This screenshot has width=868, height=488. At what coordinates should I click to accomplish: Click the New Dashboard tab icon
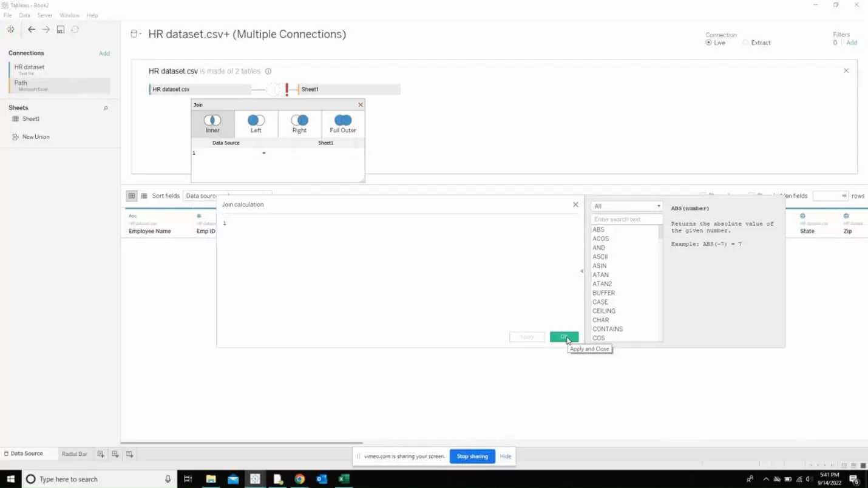[x=115, y=454]
